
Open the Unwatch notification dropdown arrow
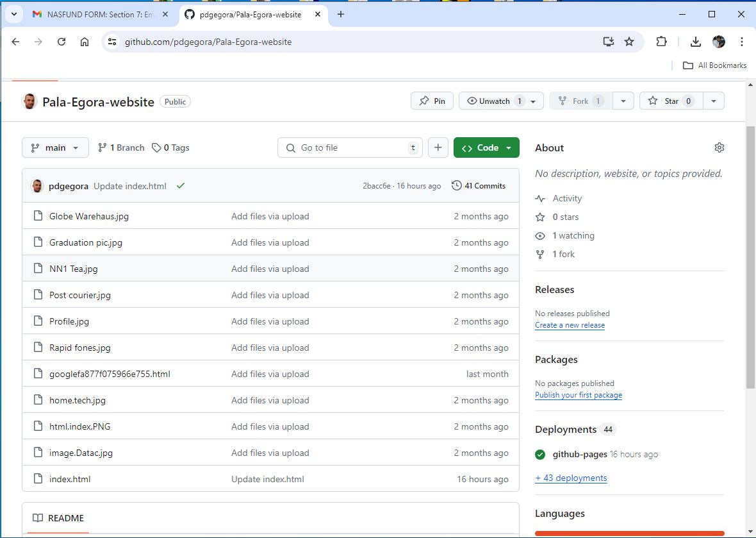click(x=533, y=101)
